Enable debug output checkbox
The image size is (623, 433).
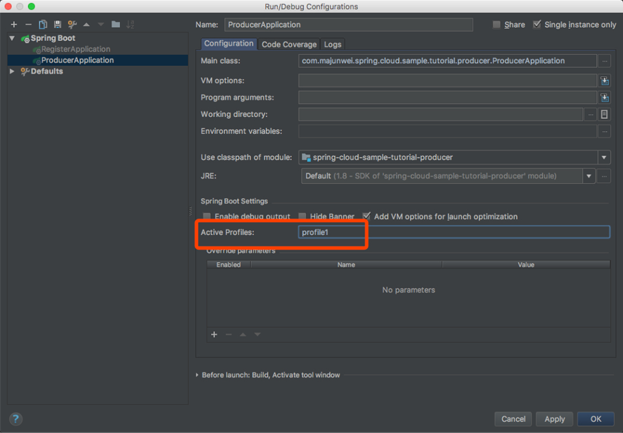(x=207, y=216)
